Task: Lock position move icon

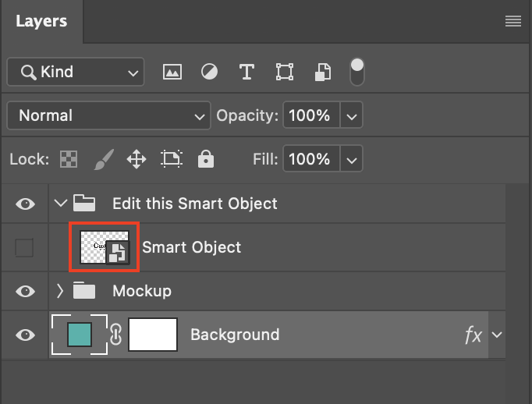Action: coord(137,160)
